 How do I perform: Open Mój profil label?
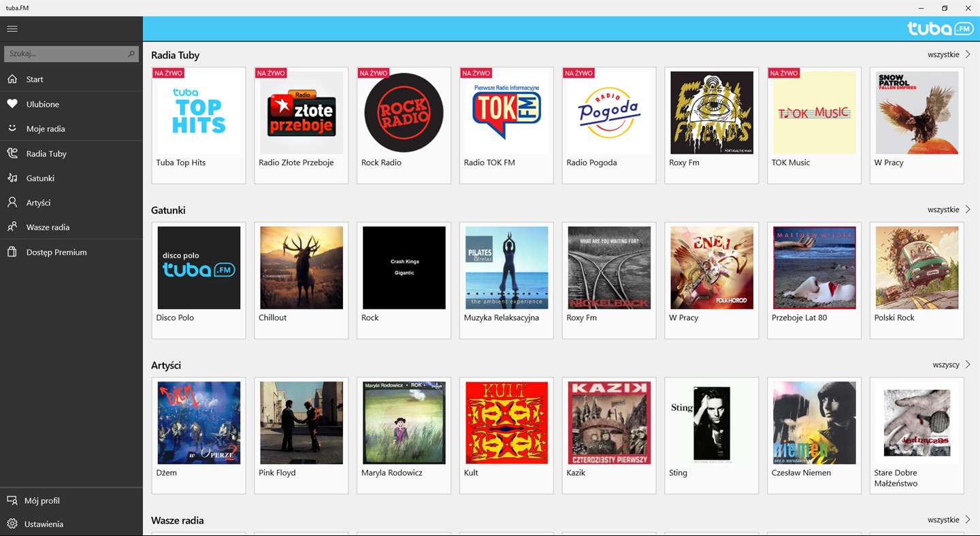42,501
